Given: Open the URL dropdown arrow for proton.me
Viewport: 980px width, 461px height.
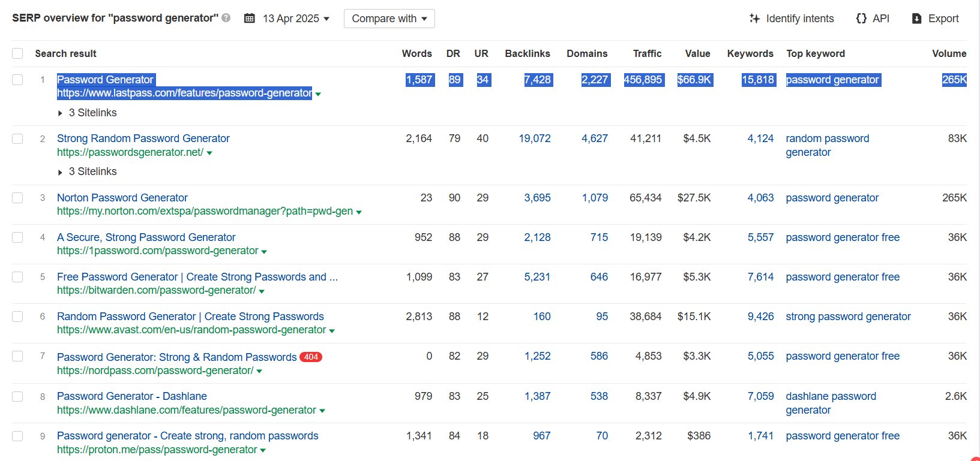Looking at the screenshot, I should pyautogui.click(x=263, y=451).
